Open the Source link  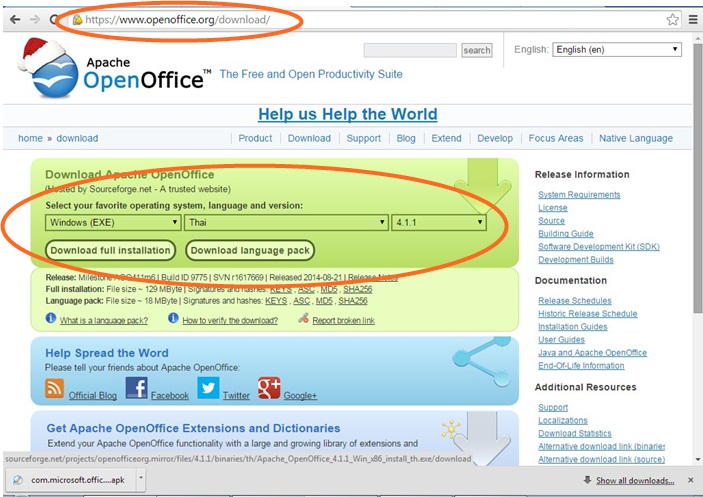(x=551, y=220)
